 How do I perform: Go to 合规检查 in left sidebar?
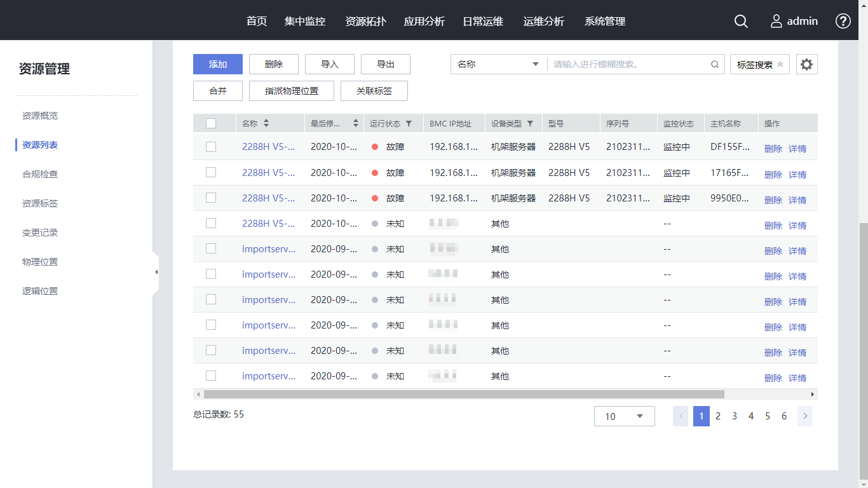coord(40,174)
